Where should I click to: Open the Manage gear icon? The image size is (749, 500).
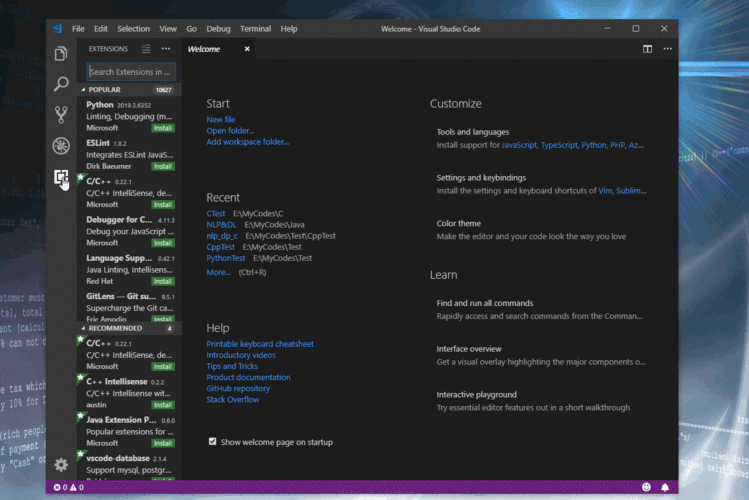pyautogui.click(x=61, y=464)
